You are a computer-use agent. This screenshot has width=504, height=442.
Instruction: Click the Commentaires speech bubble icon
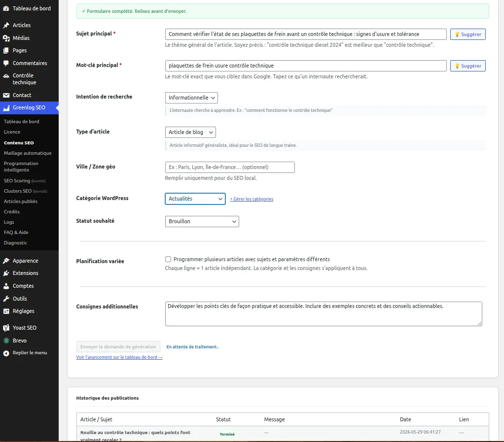coord(6,63)
